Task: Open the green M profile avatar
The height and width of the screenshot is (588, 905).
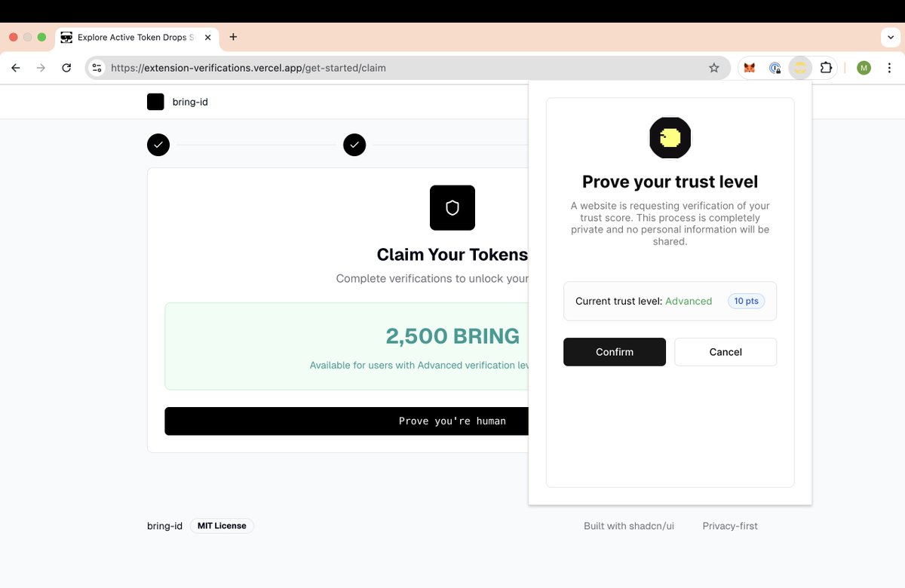Action: tap(864, 68)
